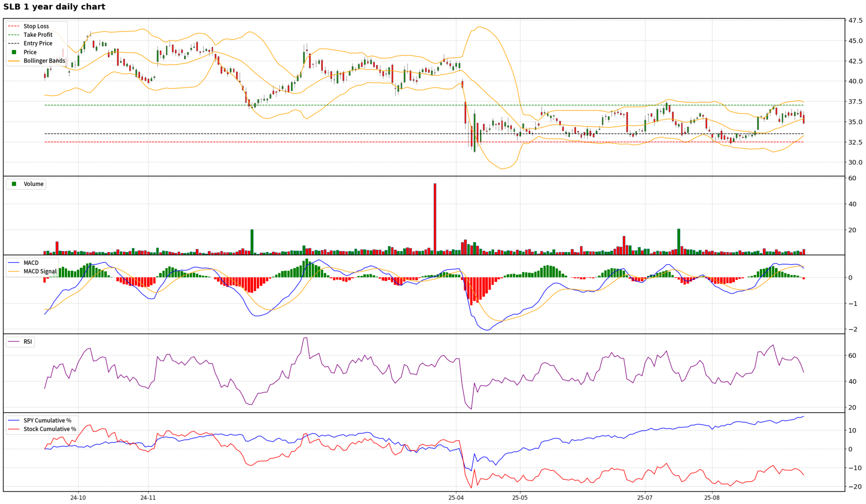Image resolution: width=866 pixels, height=504 pixels.
Task: Click the 24-11 date axis label
Action: 148,498
